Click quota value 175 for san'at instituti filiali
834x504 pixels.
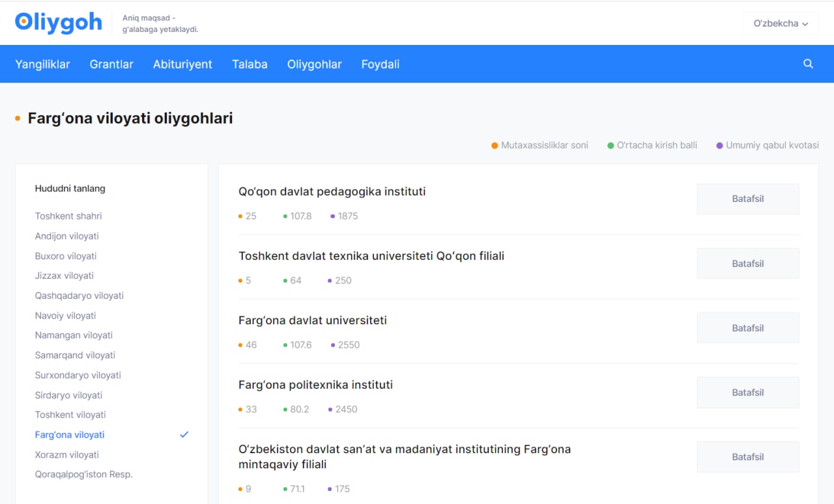point(343,489)
